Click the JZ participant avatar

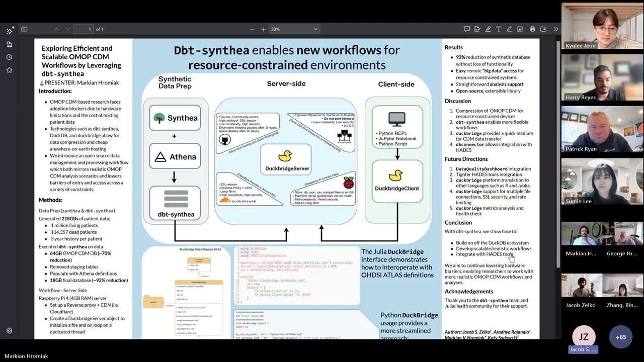coord(584,337)
